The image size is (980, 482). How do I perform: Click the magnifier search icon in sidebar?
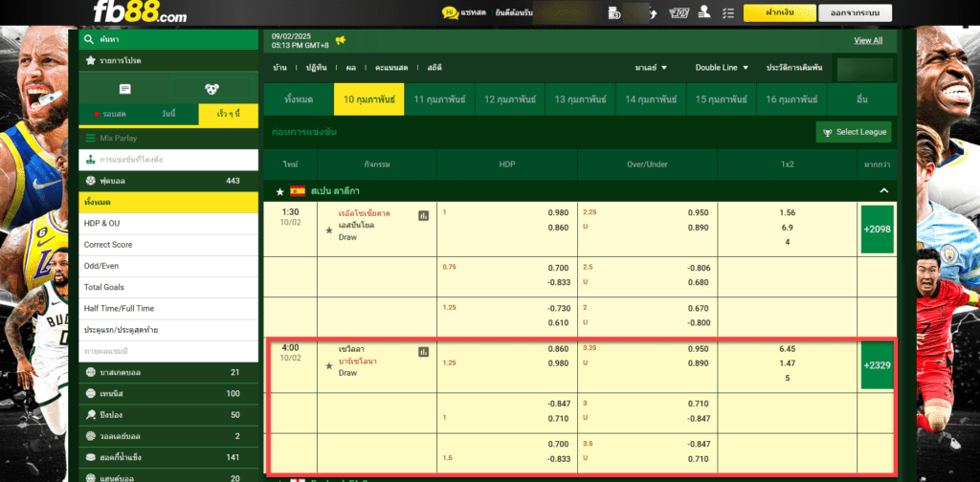[90, 39]
